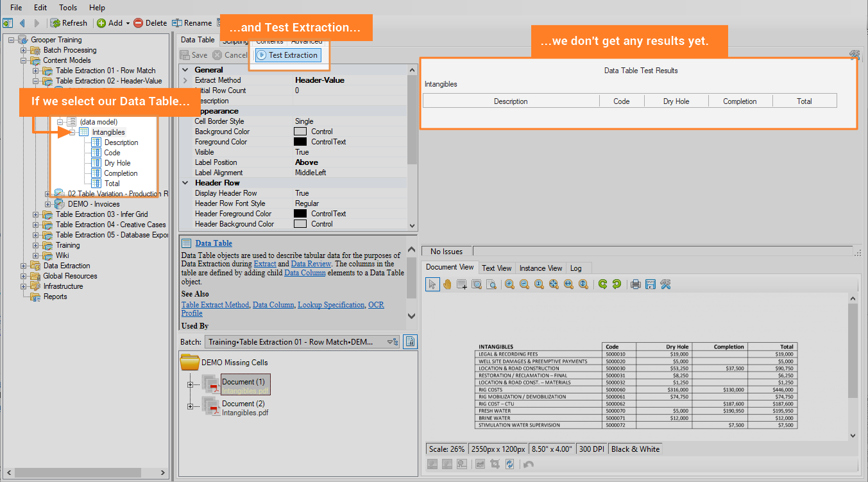The image size is (868, 482).
Task: Toggle the pointer selection tool
Action: point(432,284)
